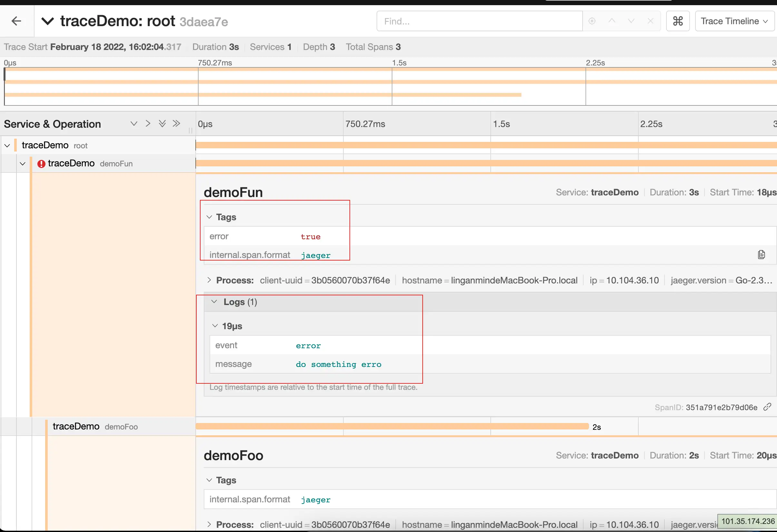Expand all spans with the double down chevron
The image size is (777, 532).
pyautogui.click(x=162, y=124)
